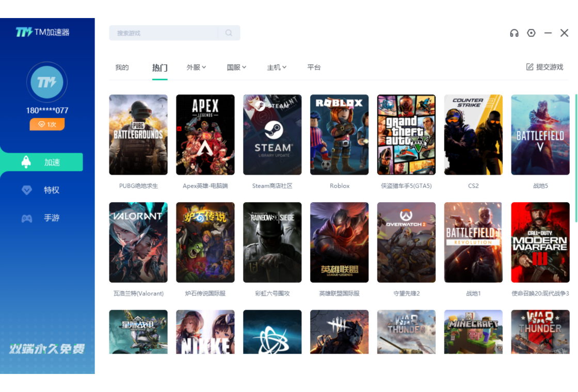
Task: Click the Apex英雄-电脑端 title text
Action: pos(205,186)
